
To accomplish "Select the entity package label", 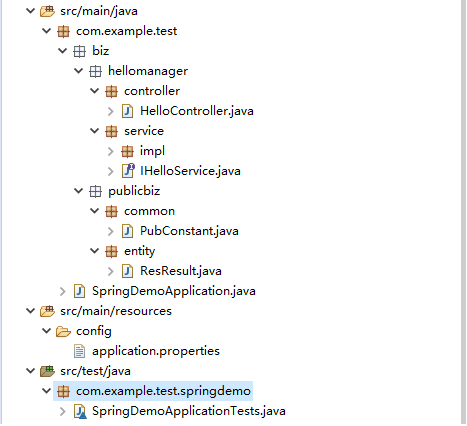I will coord(139,251).
